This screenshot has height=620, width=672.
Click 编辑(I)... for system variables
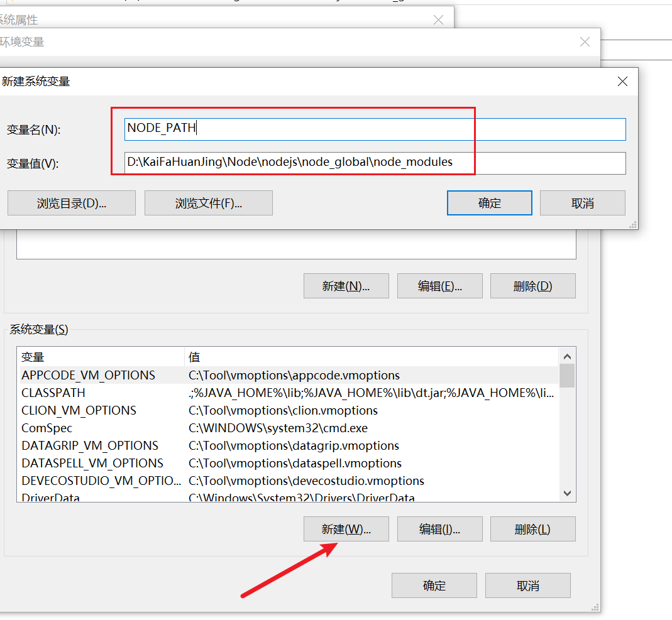point(439,529)
